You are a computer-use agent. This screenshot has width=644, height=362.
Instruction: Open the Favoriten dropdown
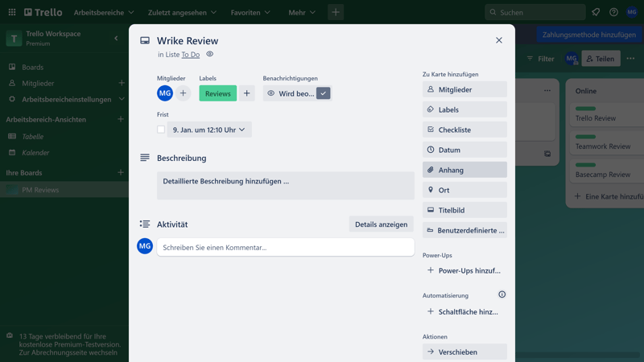point(250,12)
